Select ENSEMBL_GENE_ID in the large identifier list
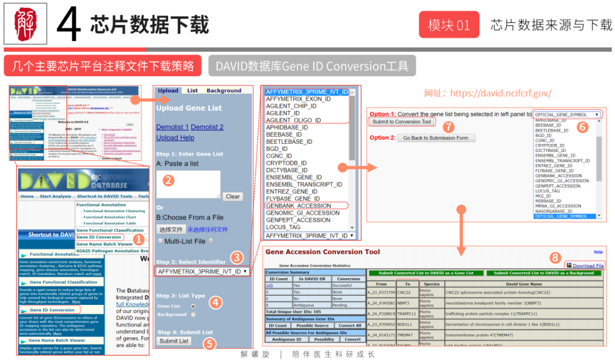Image resolution: width=615 pixels, height=364 pixels. [294, 177]
